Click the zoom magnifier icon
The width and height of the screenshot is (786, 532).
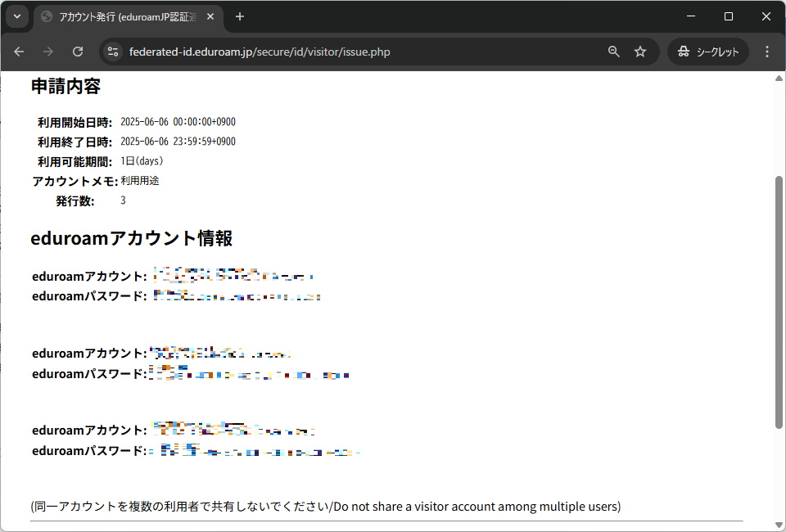click(x=613, y=52)
